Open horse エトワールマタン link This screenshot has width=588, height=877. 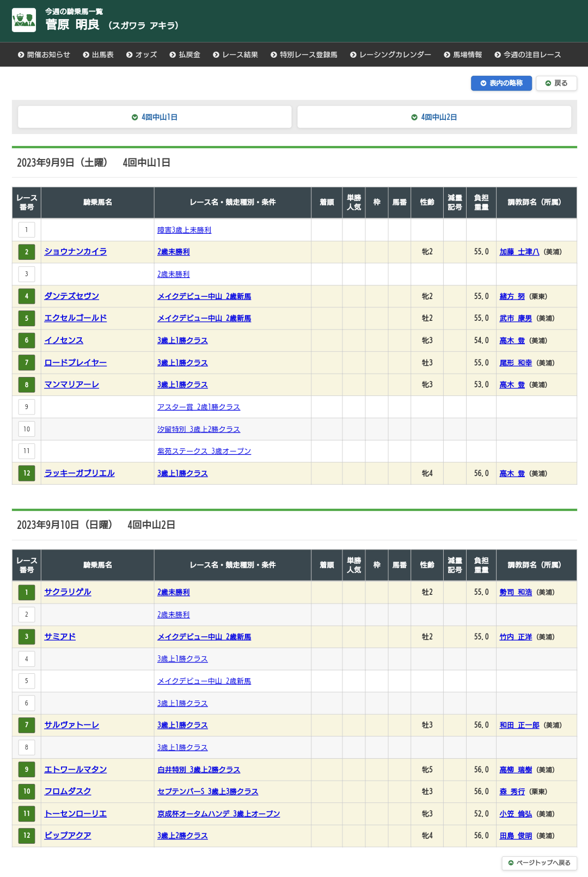(x=76, y=770)
